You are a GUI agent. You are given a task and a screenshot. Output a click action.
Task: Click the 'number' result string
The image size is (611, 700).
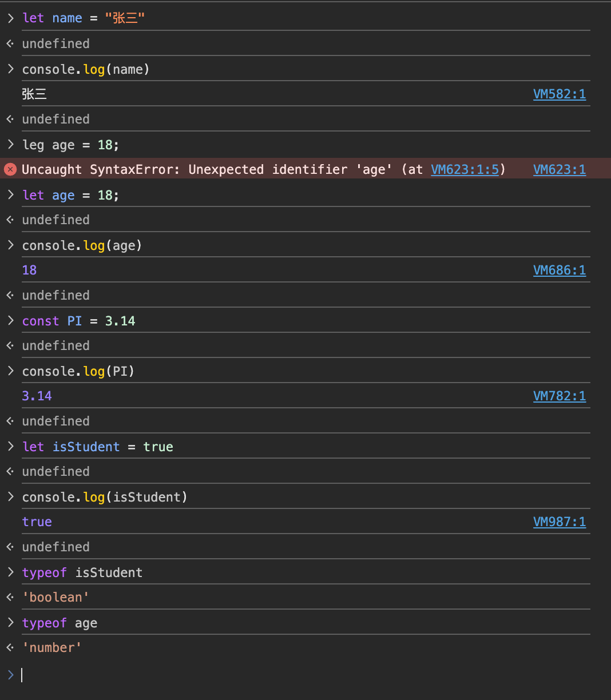click(51, 648)
